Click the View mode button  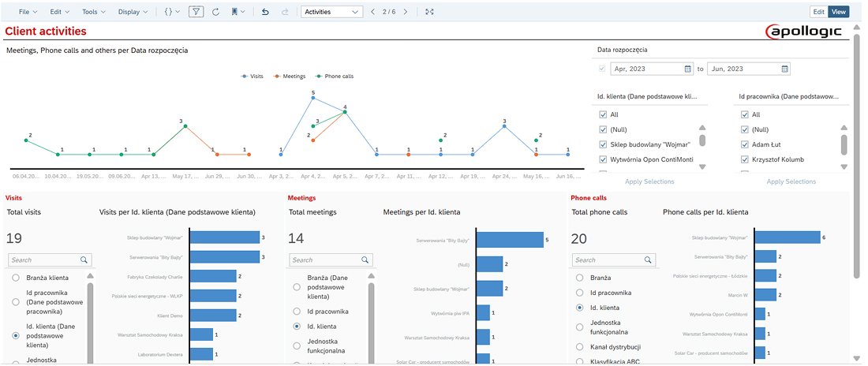pyautogui.click(x=839, y=12)
